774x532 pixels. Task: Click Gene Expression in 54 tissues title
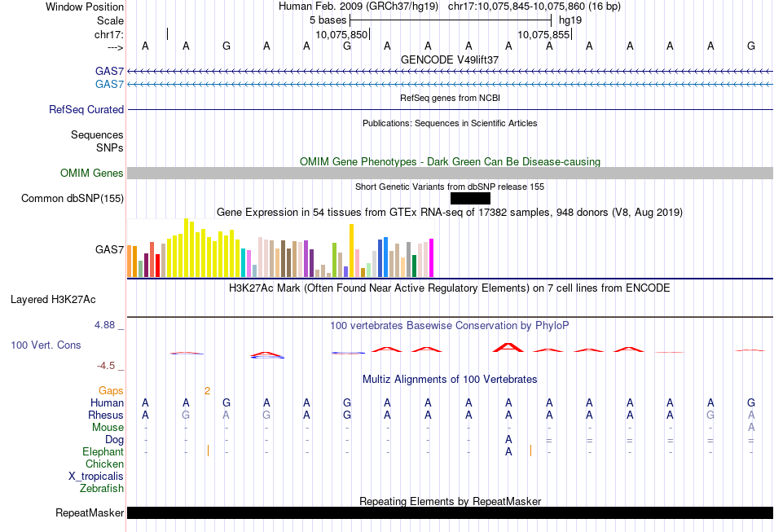point(450,212)
